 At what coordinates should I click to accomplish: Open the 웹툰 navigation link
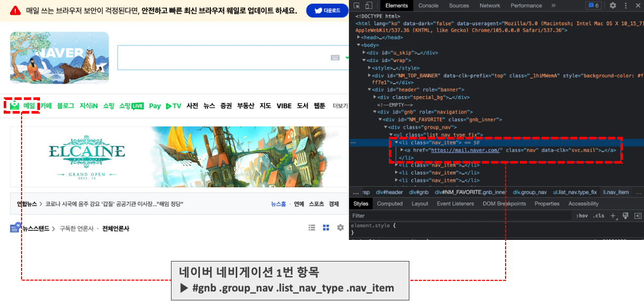click(x=319, y=106)
